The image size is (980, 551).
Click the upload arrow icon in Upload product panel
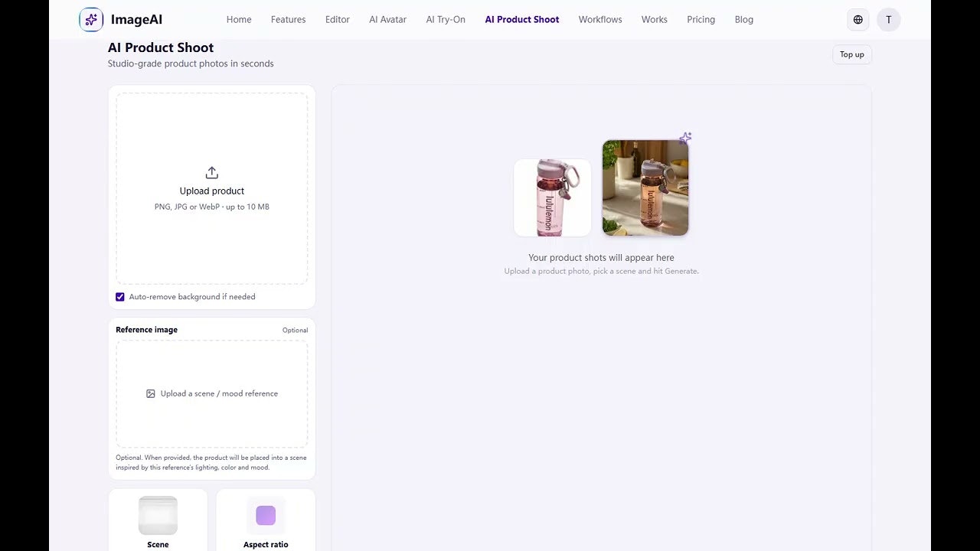[211, 172]
